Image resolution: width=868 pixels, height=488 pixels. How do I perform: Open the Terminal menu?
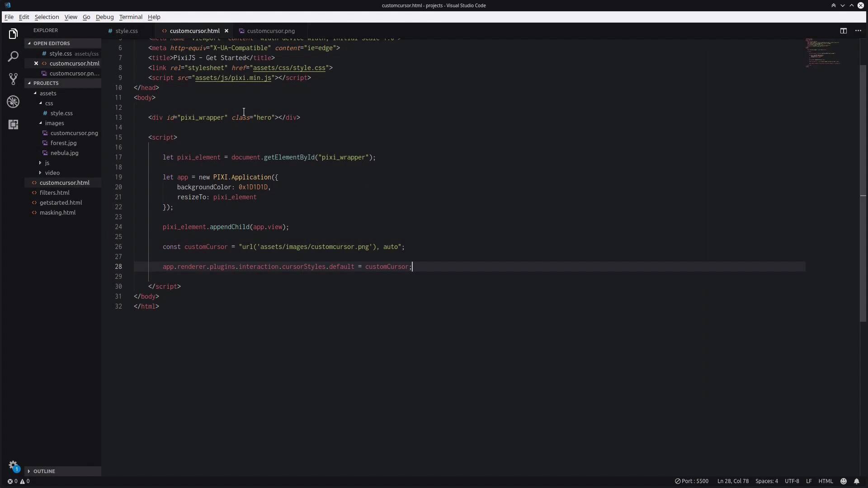[x=131, y=17]
